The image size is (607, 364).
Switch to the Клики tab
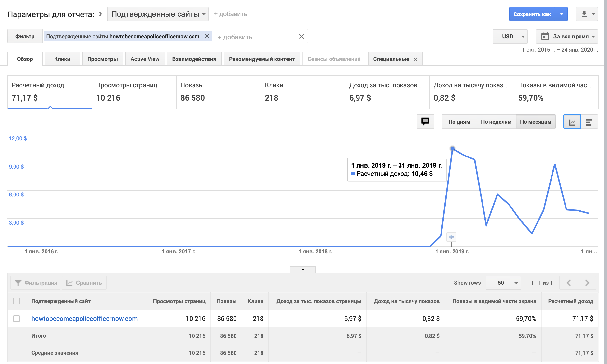(62, 59)
